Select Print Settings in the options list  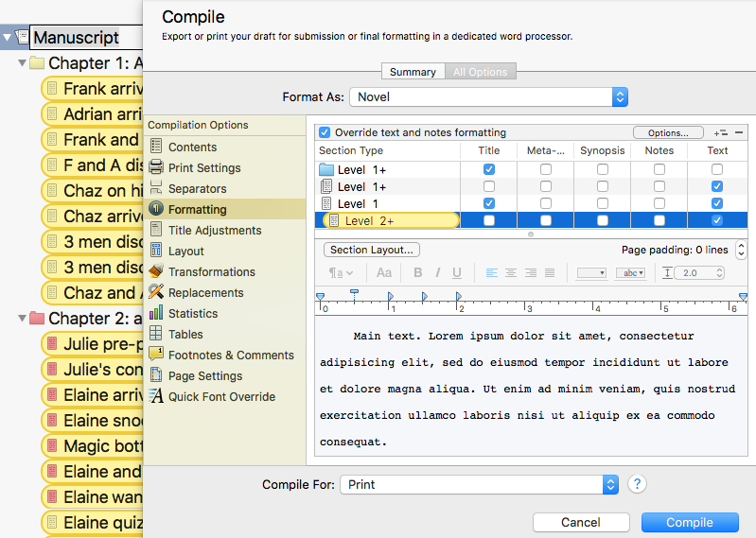point(203,167)
